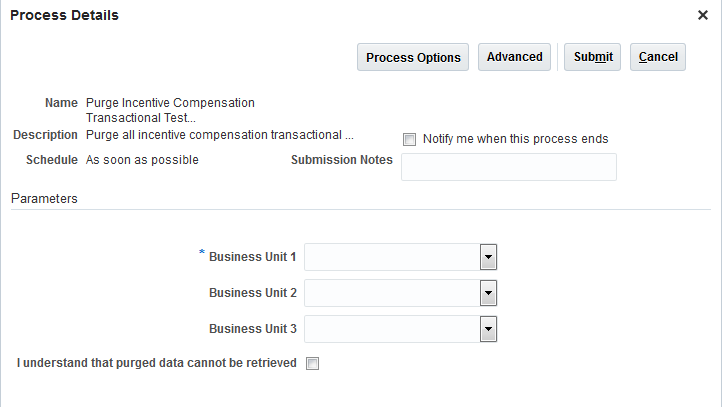Viewport: 722px width, 407px height.
Task: Check the purged data cannot be retrieved box
Action: coord(312,364)
